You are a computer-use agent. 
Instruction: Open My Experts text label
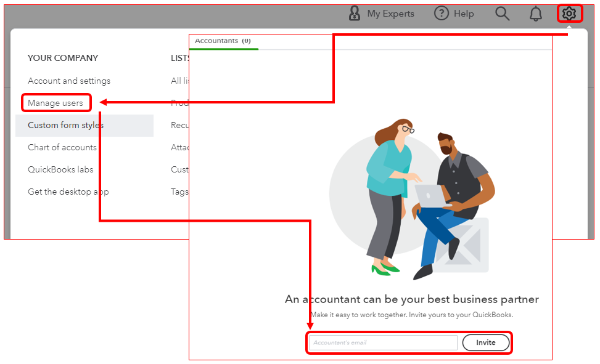(x=391, y=14)
